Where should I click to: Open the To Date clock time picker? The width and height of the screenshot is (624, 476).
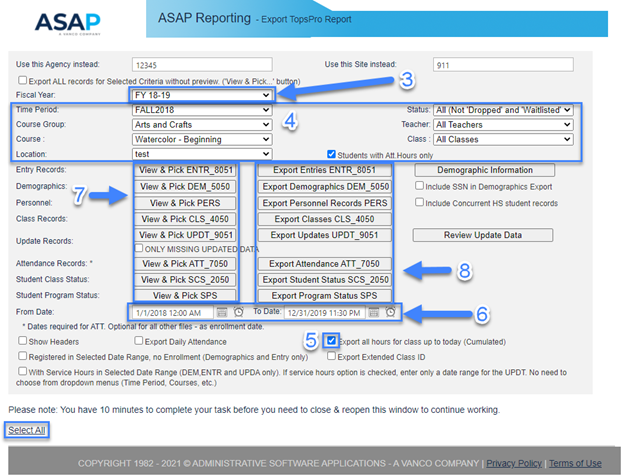pos(390,312)
